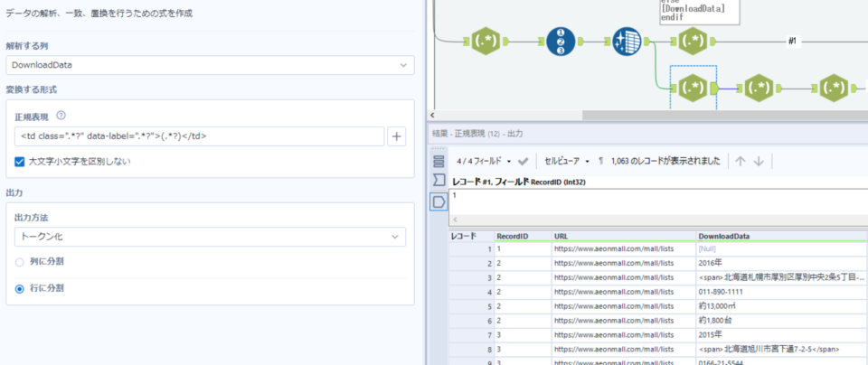Select the 列に分割 radio option
Screen dimensions: 868x365
click(19, 262)
